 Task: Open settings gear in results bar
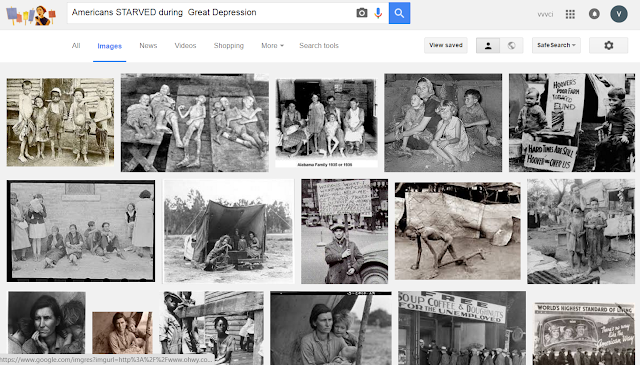pyautogui.click(x=609, y=45)
